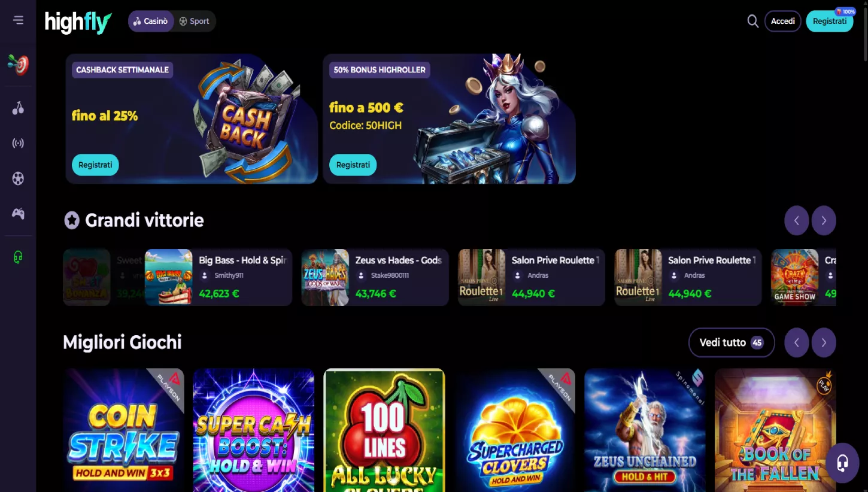Click the Vedi tutto 45 button
The image size is (868, 492).
732,342
